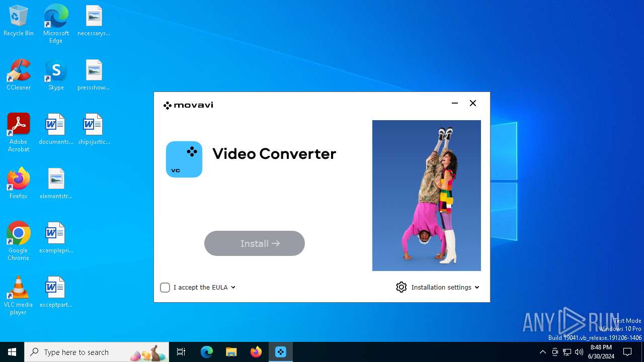The image size is (644, 362).
Task: Open CCleaner desktop shortcut
Action: (19, 75)
